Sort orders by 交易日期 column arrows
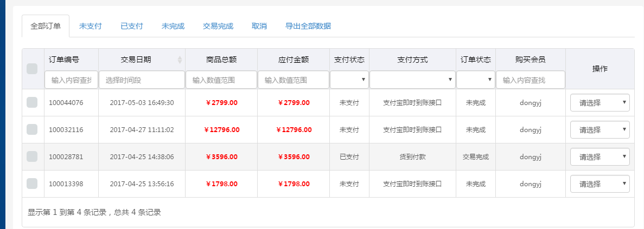Screen dimensions: 644x229 pos(180,60)
